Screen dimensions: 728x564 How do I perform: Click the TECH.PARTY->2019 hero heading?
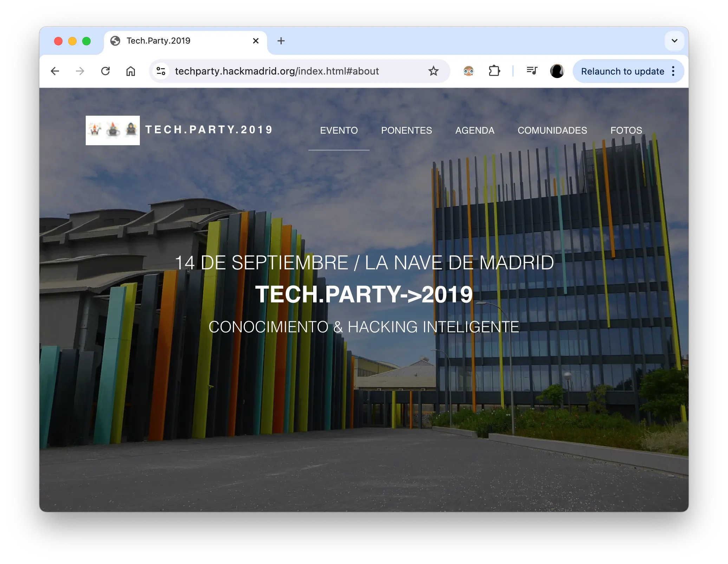click(x=364, y=294)
